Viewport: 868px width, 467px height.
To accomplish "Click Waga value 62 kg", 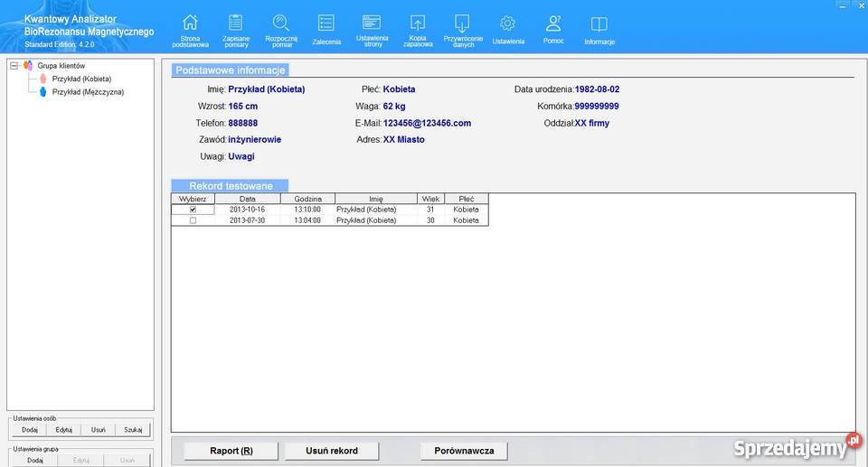I will point(394,107).
